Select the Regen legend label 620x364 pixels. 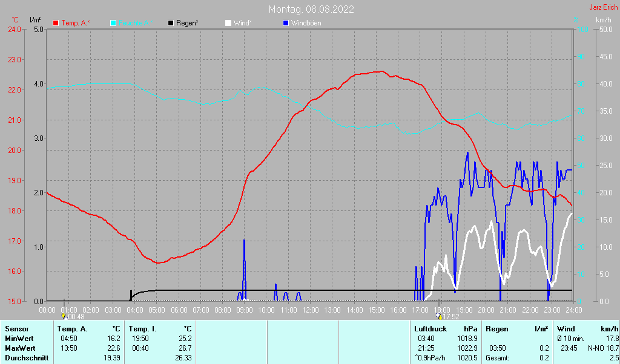click(x=187, y=23)
